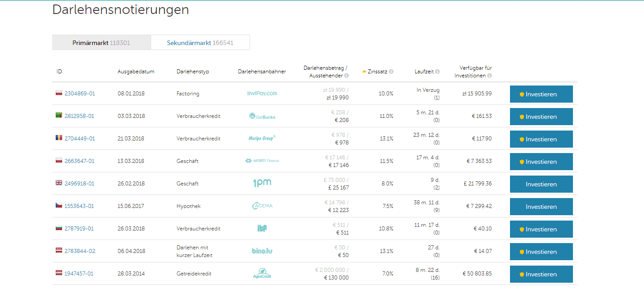Open loan ID link 1553643-01

click(x=79, y=206)
